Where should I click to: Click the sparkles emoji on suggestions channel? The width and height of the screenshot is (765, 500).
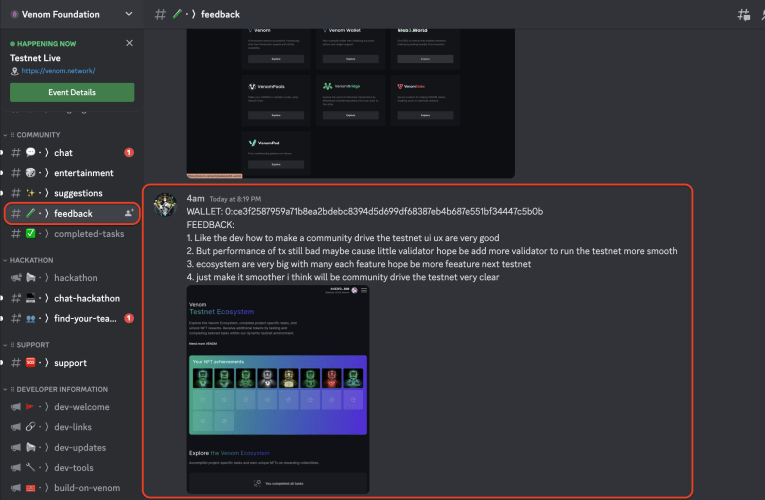[x=30, y=193]
